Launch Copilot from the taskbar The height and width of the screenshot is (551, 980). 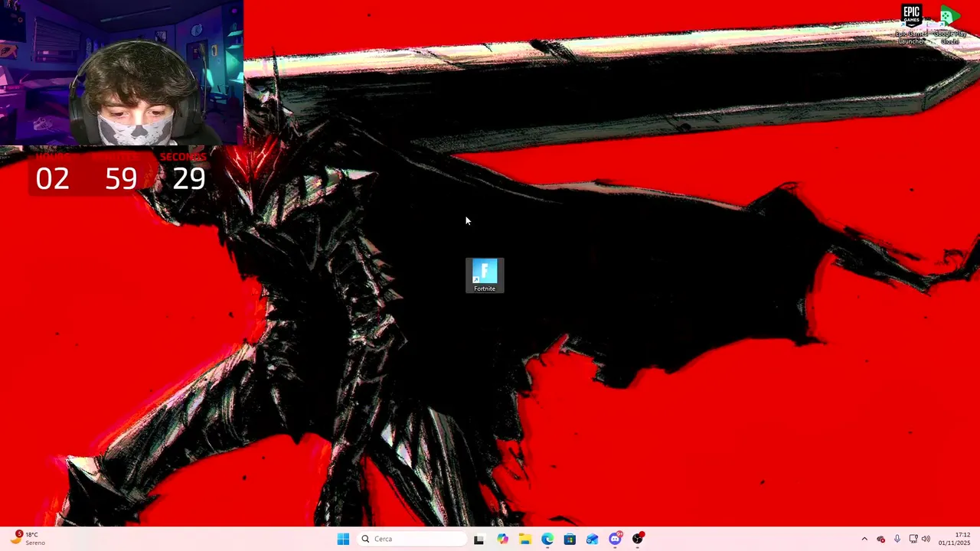click(x=502, y=539)
